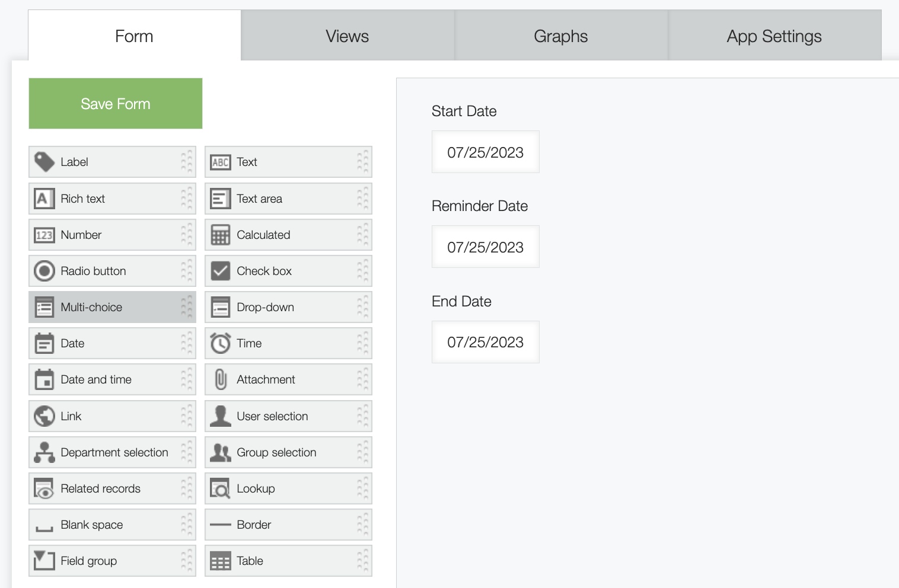Click the Label tag icon

44,162
